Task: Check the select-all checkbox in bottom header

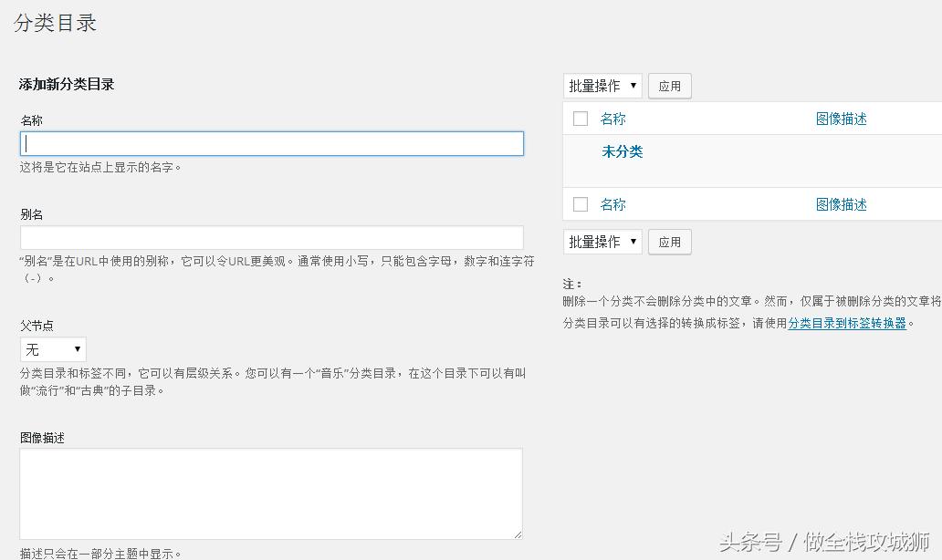Action: point(581,203)
